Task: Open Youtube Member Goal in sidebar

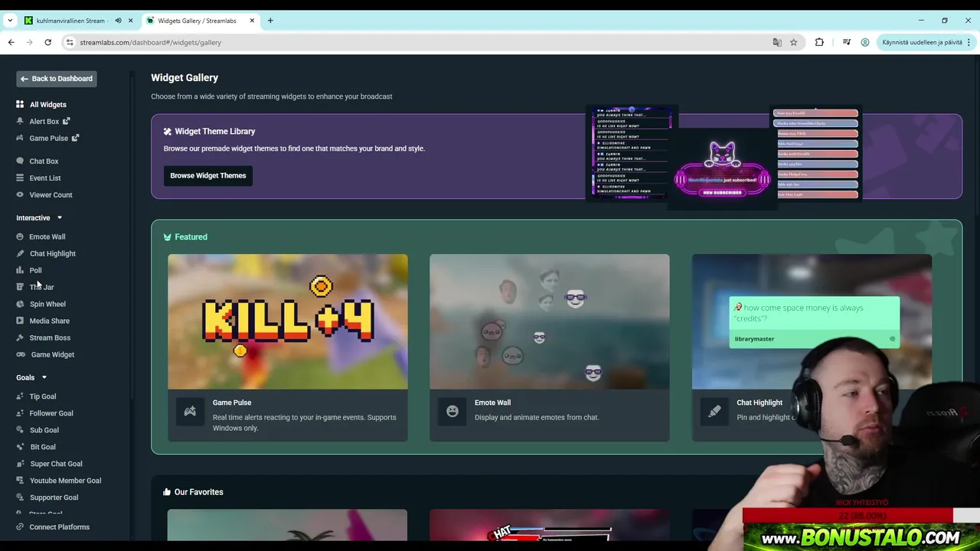Action: click(x=65, y=481)
